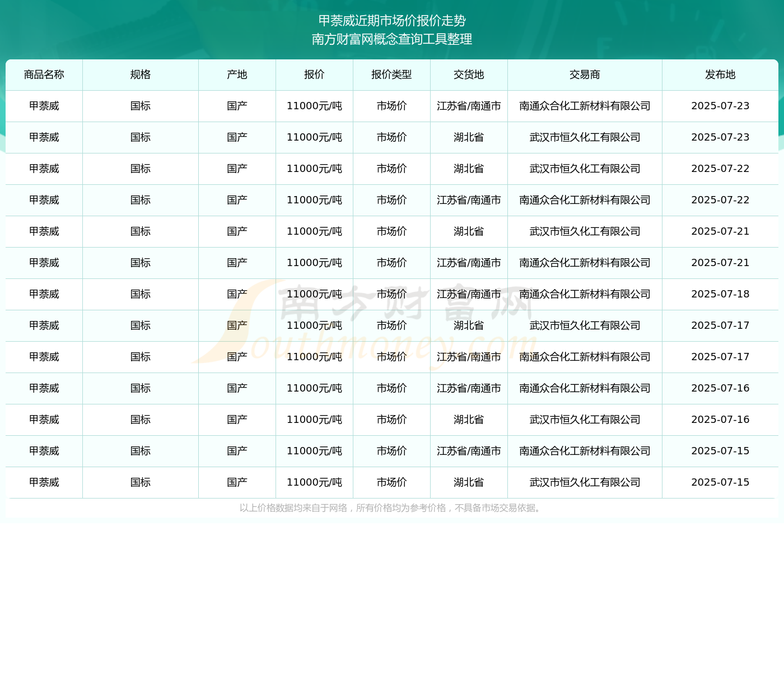
Task: Click 南通众合化工新材料有限公司 in the 2025-07-16 row
Action: point(585,388)
